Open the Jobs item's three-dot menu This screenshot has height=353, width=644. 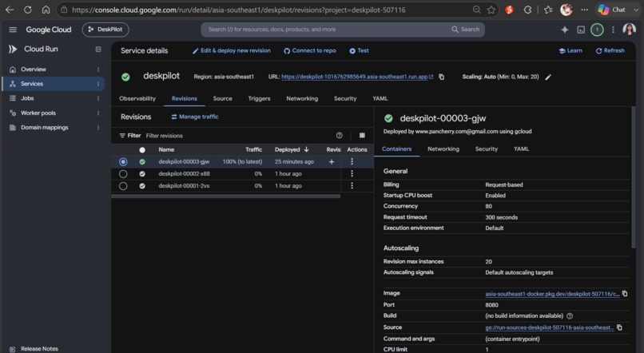[x=98, y=98]
